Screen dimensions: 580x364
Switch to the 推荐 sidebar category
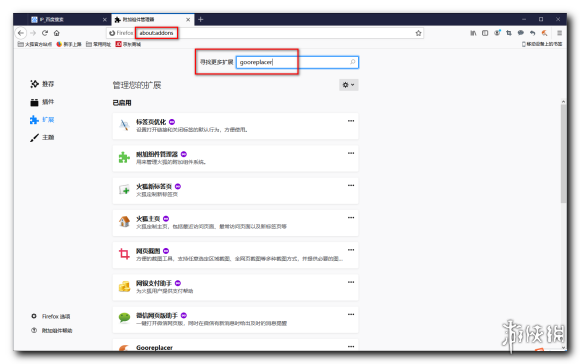click(42, 84)
